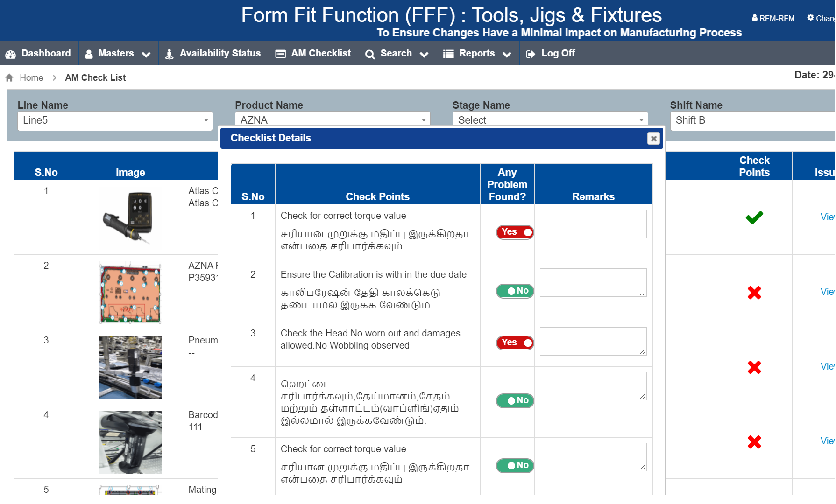
Task: Click the Masters user icon
Action: tap(89, 54)
